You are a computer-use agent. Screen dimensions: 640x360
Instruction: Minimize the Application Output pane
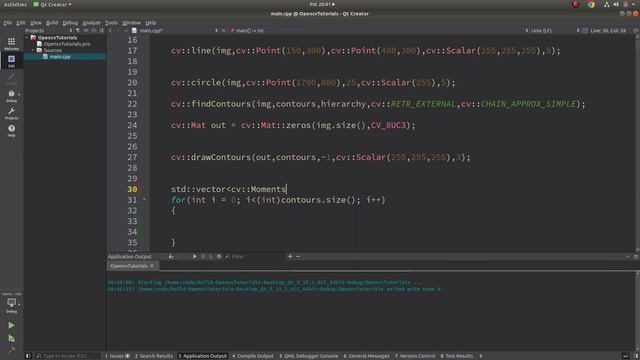628,256
